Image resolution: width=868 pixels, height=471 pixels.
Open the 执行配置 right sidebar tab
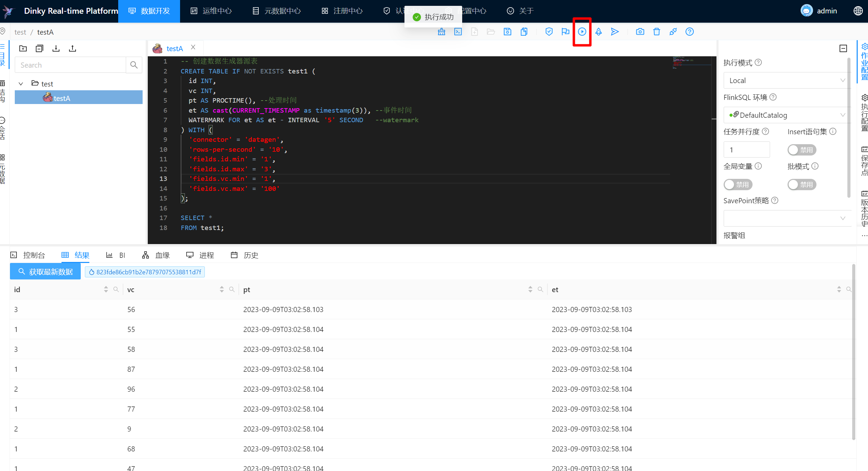pos(864,113)
